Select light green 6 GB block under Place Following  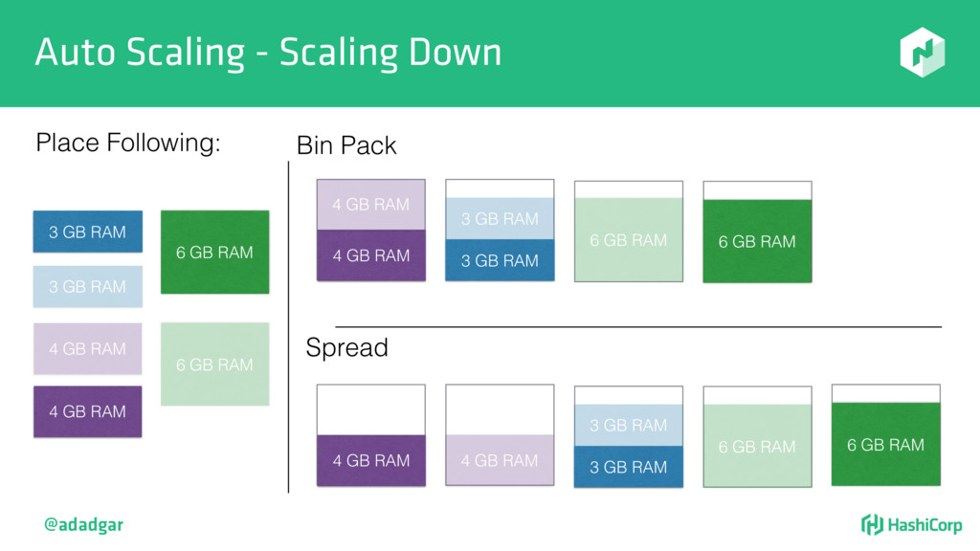[x=214, y=364]
